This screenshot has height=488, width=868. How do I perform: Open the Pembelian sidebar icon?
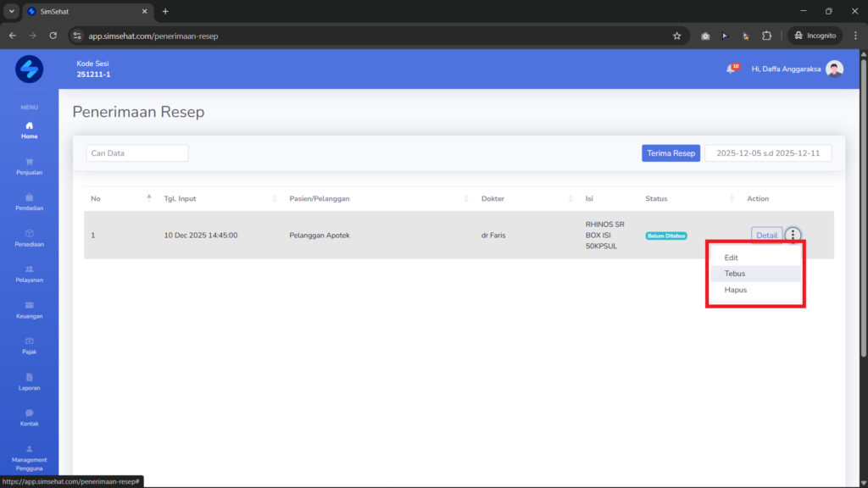pyautogui.click(x=30, y=197)
